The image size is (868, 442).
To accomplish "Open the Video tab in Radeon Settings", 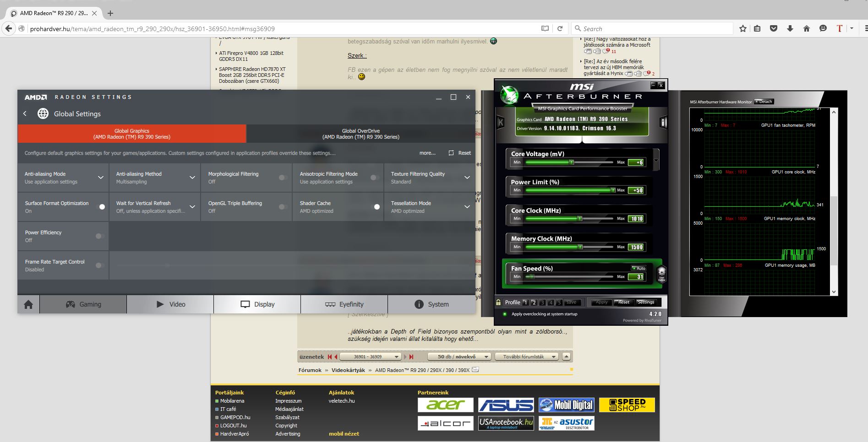I will click(170, 304).
